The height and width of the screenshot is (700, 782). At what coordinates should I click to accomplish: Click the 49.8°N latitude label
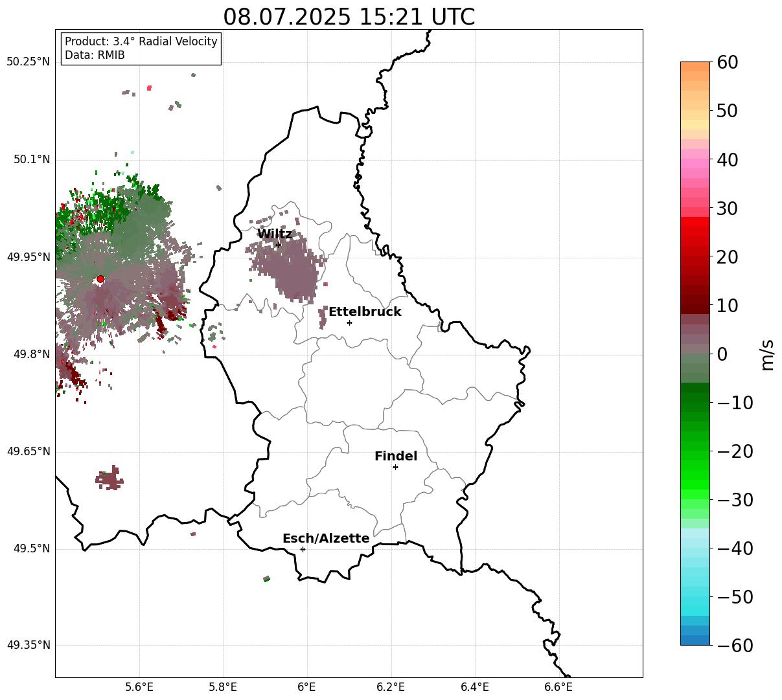tap(32, 354)
